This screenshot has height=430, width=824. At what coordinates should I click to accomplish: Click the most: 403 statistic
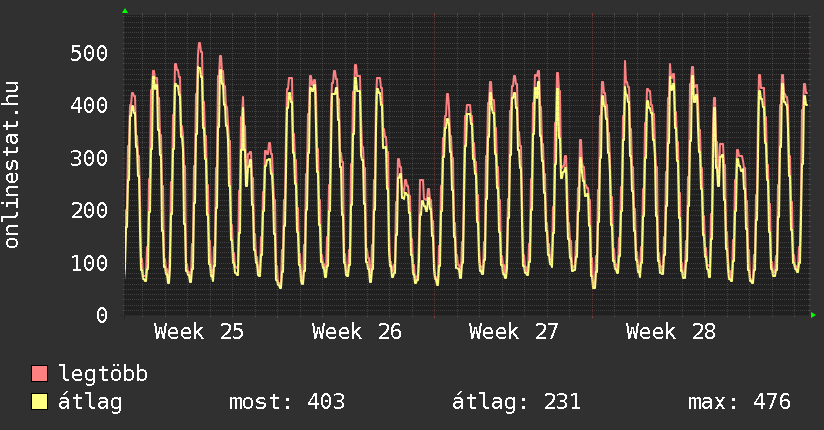[287, 402]
